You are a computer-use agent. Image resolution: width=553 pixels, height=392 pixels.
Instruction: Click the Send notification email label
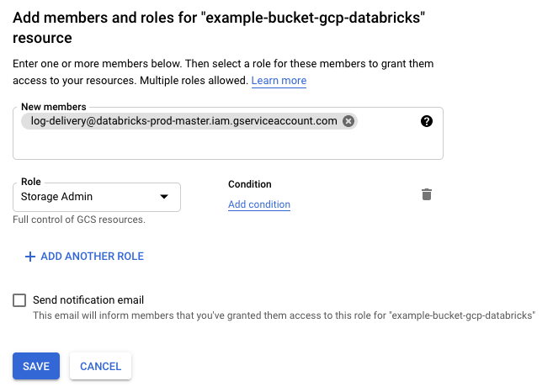pos(88,300)
